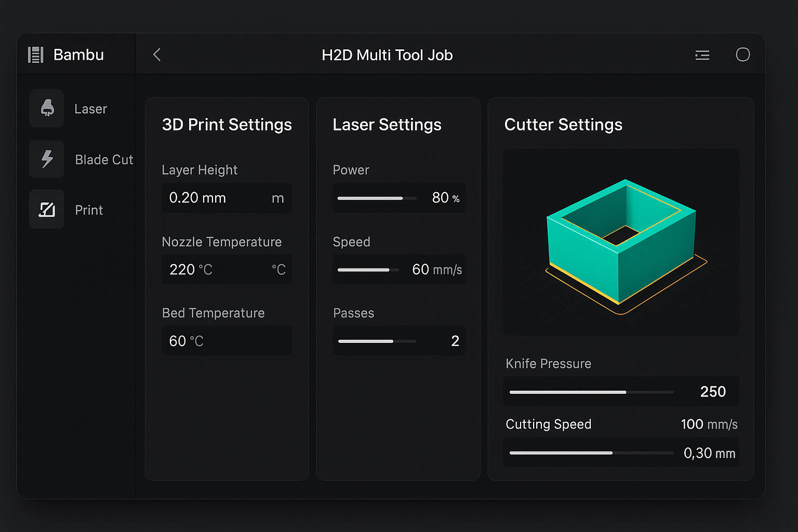Open the Blade Cut section label
798x532 pixels.
pyautogui.click(x=104, y=159)
